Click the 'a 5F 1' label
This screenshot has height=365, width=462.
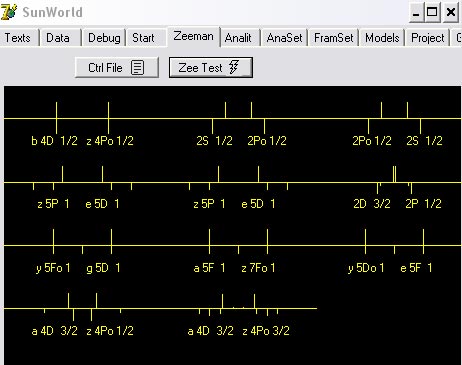209,268
